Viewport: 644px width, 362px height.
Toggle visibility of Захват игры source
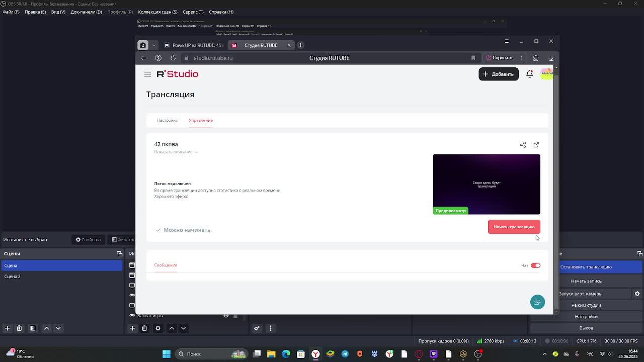pyautogui.click(x=226, y=316)
